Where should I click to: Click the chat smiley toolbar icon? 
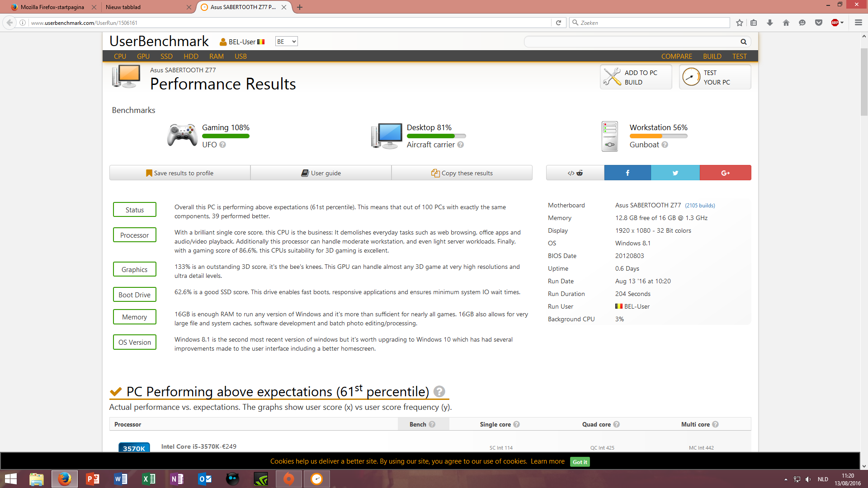click(x=802, y=23)
